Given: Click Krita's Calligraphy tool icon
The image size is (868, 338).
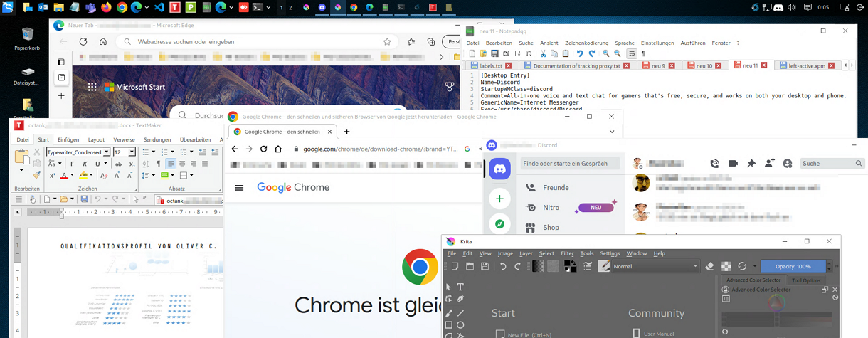Looking at the screenshot, I should (x=460, y=300).
